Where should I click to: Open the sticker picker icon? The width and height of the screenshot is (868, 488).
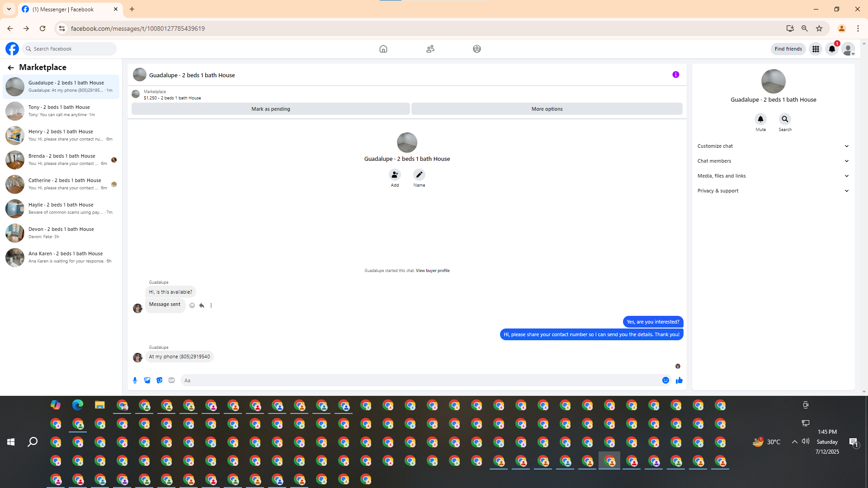coord(159,380)
